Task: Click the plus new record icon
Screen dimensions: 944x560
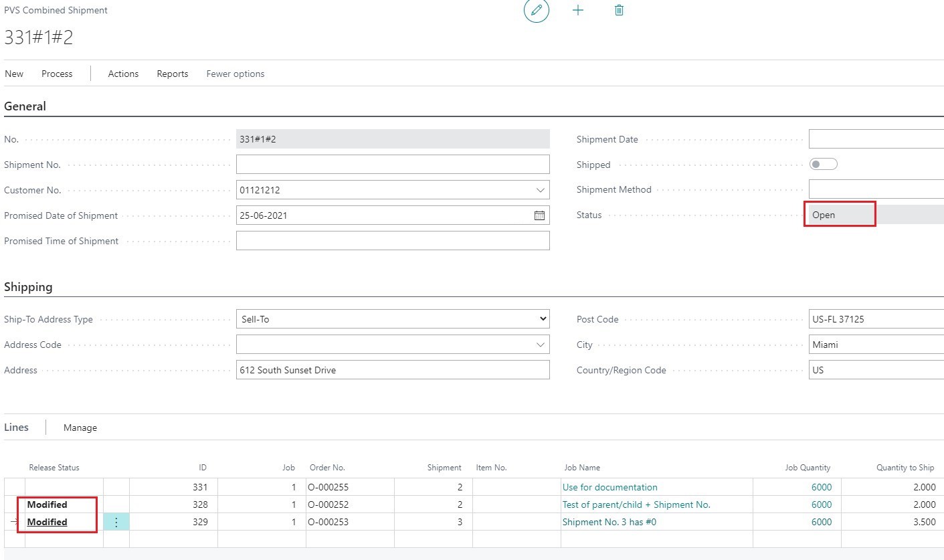Action: click(x=578, y=11)
